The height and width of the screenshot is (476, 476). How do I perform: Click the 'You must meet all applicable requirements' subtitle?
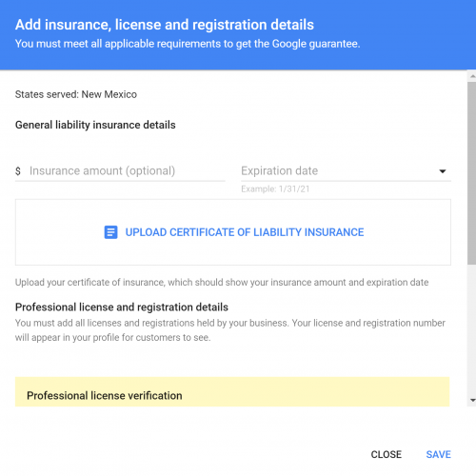pos(188,44)
